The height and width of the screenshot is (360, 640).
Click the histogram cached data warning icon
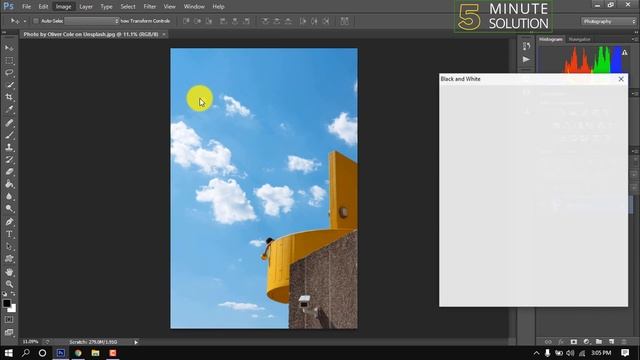[624, 52]
